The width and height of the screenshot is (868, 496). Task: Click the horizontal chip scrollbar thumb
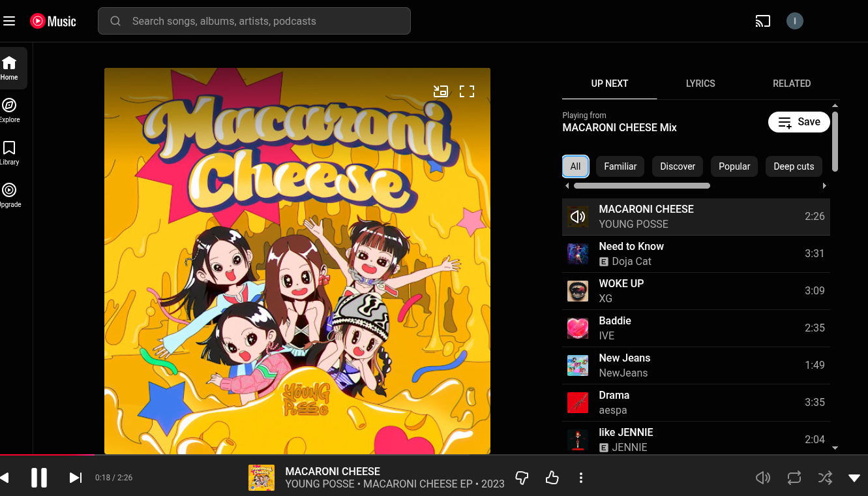point(642,186)
